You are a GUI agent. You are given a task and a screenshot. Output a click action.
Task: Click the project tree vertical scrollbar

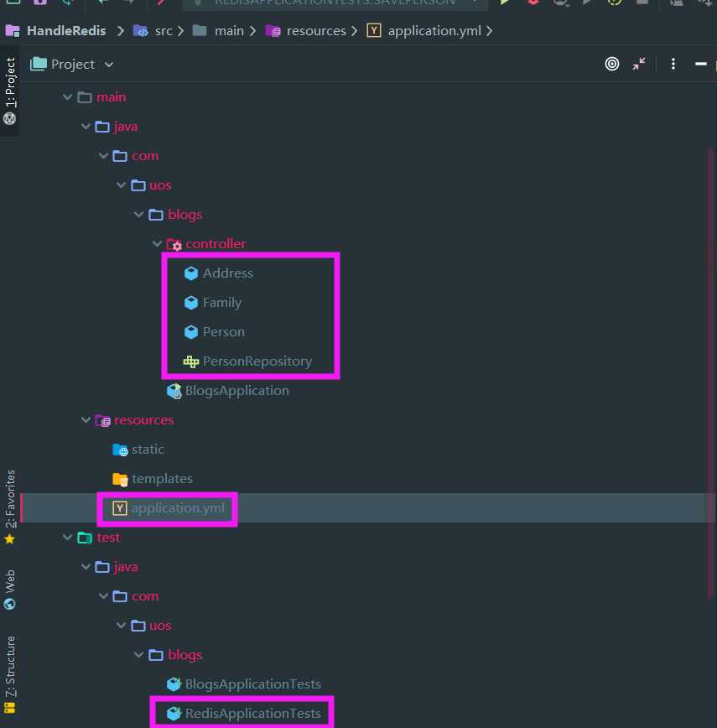pos(710,372)
